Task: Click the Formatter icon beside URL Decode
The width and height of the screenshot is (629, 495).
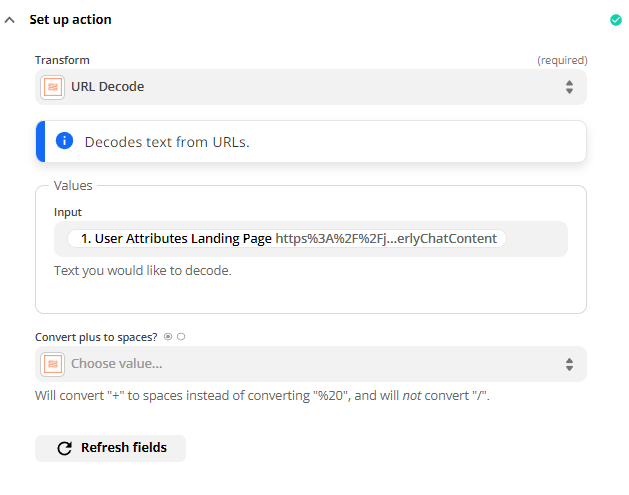Action: 53,87
